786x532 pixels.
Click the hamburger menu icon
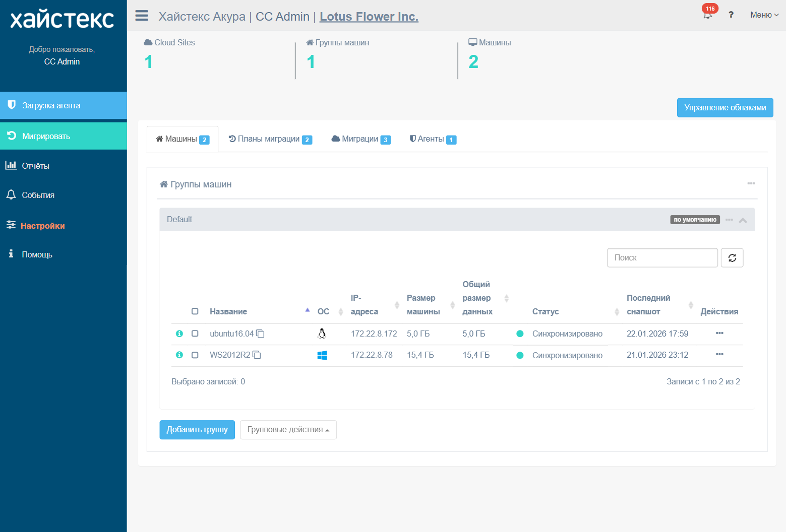(x=142, y=16)
